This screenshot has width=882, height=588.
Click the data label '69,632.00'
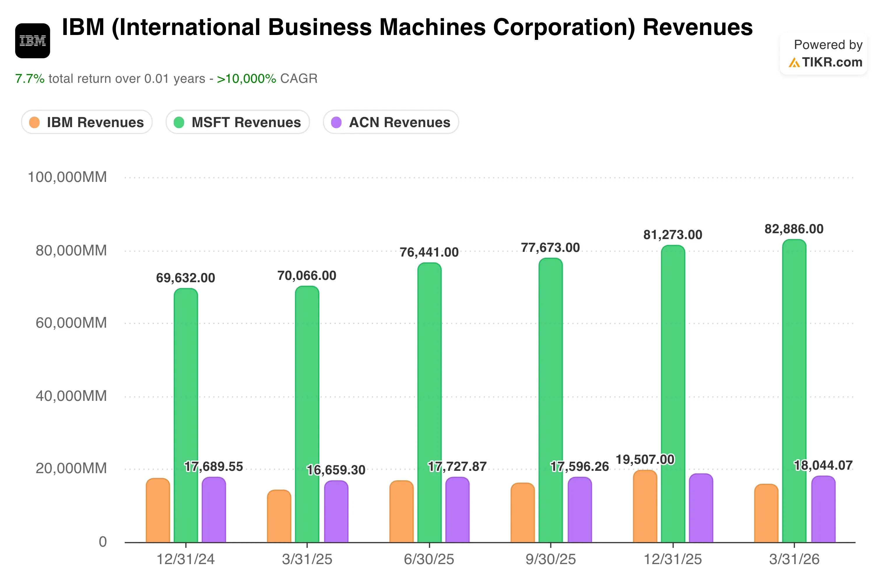186,278
